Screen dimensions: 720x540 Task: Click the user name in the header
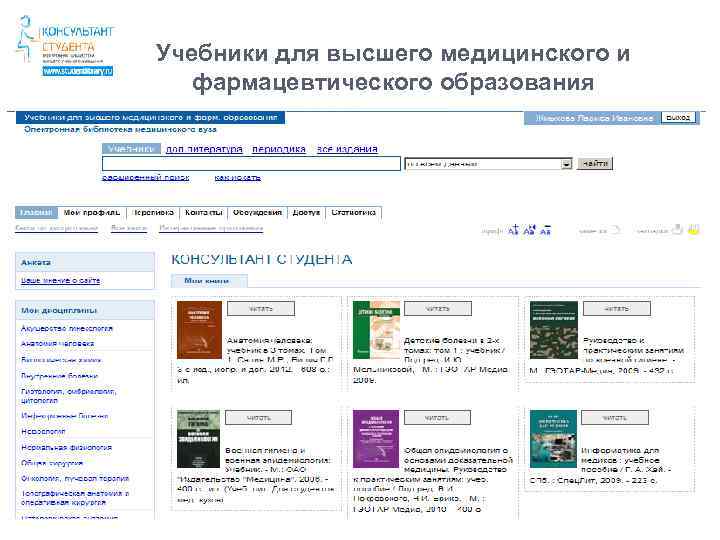(595, 118)
